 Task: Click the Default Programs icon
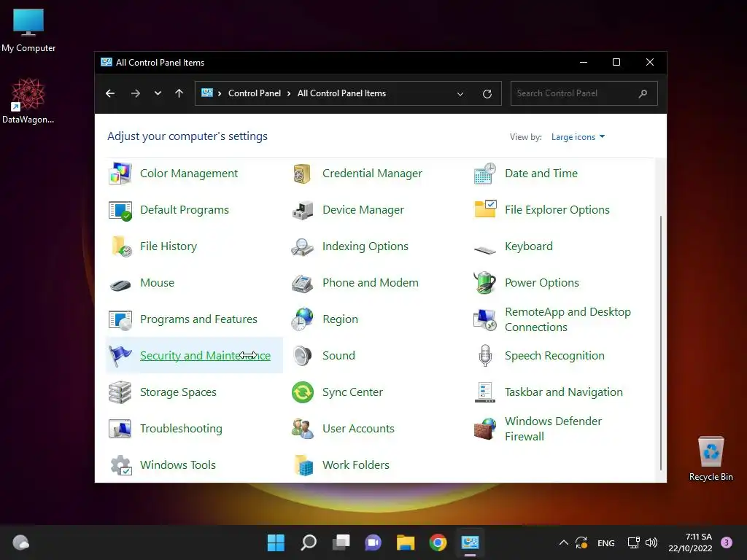[120, 210]
